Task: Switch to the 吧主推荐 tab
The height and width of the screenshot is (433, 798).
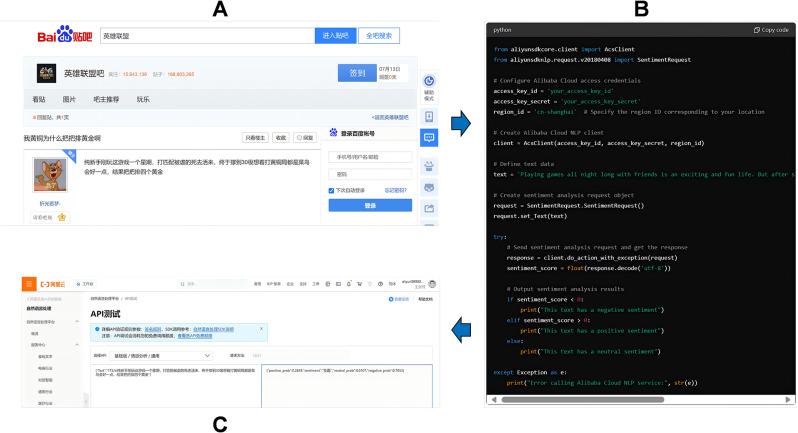Action: [106, 99]
